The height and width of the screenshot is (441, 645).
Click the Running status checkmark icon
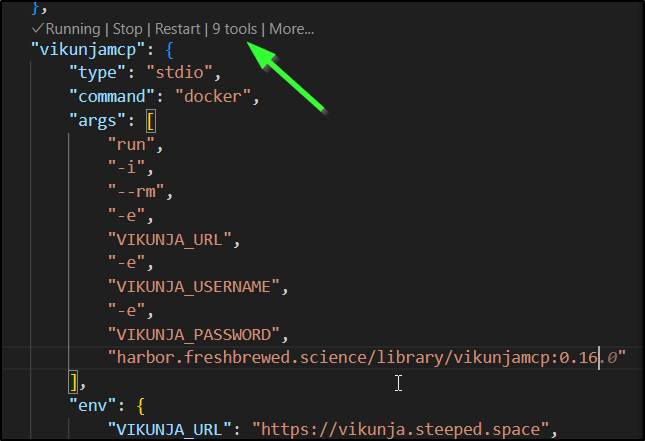[37, 29]
